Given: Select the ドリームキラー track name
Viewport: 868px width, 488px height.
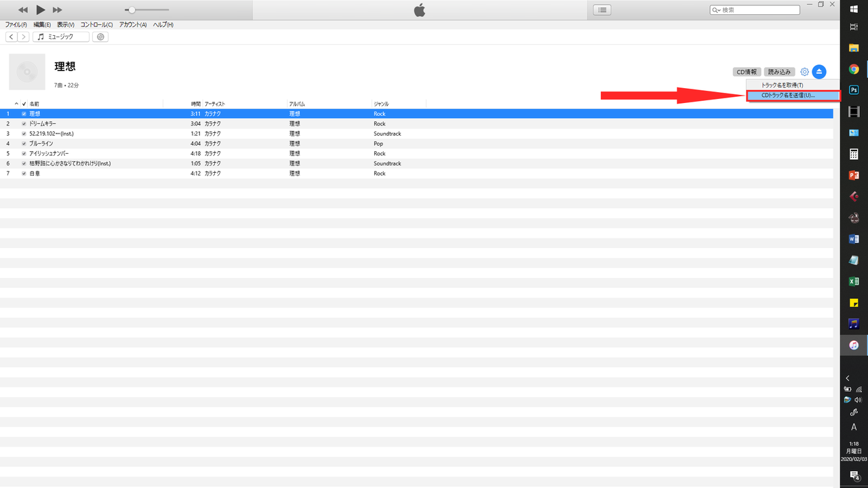Looking at the screenshot, I should coord(43,124).
